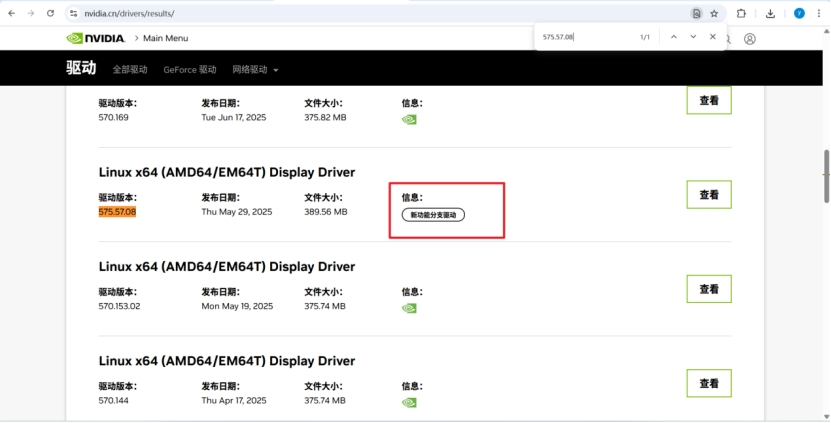Viewport: 831px width, 423px height.
Task: Expand the 网络驱动 dropdown
Action: [255, 69]
